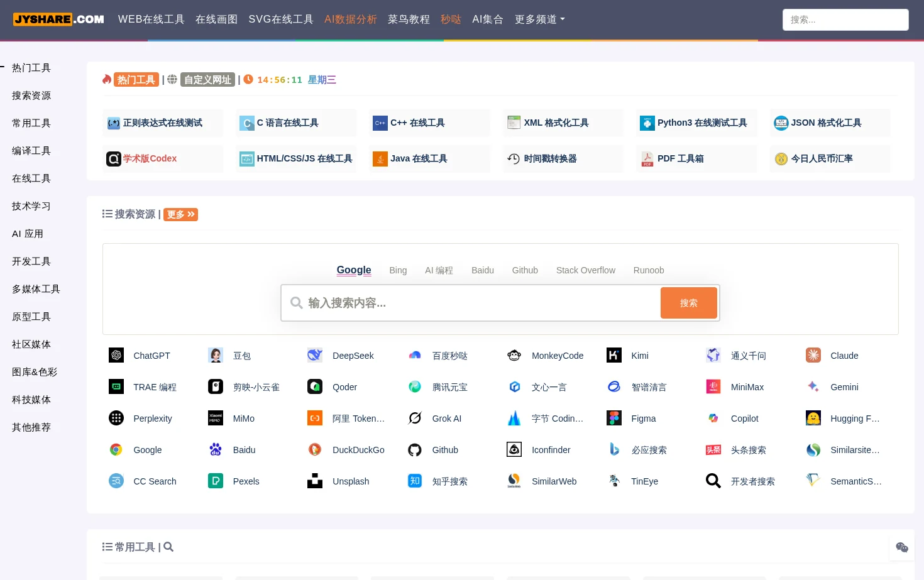Open the TRAE 编程 icon

pos(116,387)
